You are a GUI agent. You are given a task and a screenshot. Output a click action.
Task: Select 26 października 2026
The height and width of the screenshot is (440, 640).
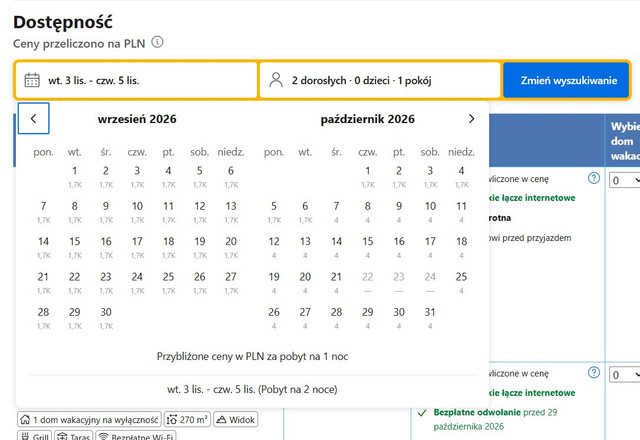coord(274,318)
